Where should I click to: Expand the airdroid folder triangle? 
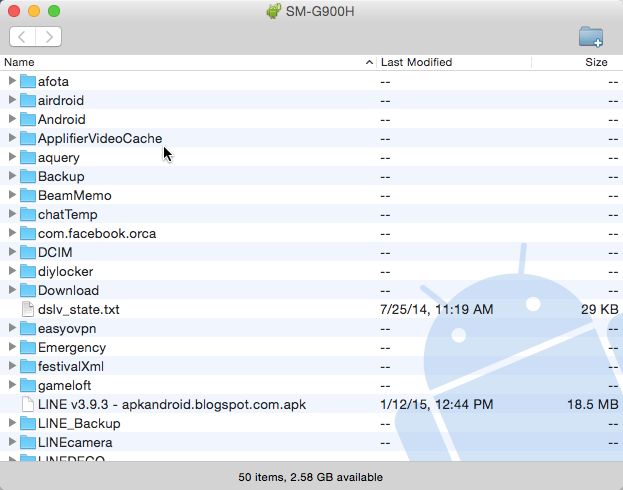click(x=12, y=100)
